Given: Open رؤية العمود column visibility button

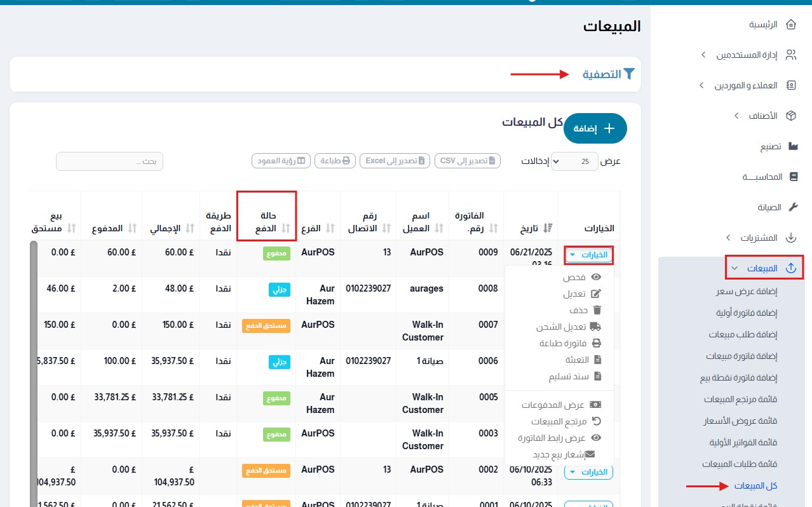Looking at the screenshot, I should (x=281, y=161).
